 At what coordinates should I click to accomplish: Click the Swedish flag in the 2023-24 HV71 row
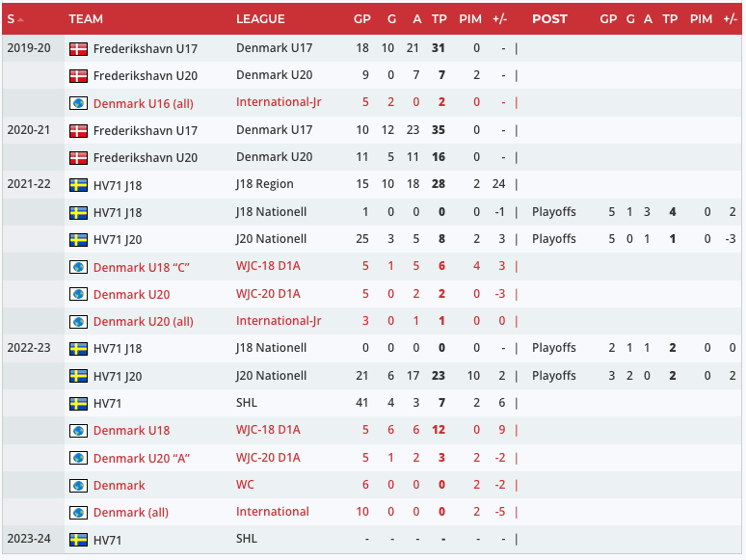pos(79,541)
